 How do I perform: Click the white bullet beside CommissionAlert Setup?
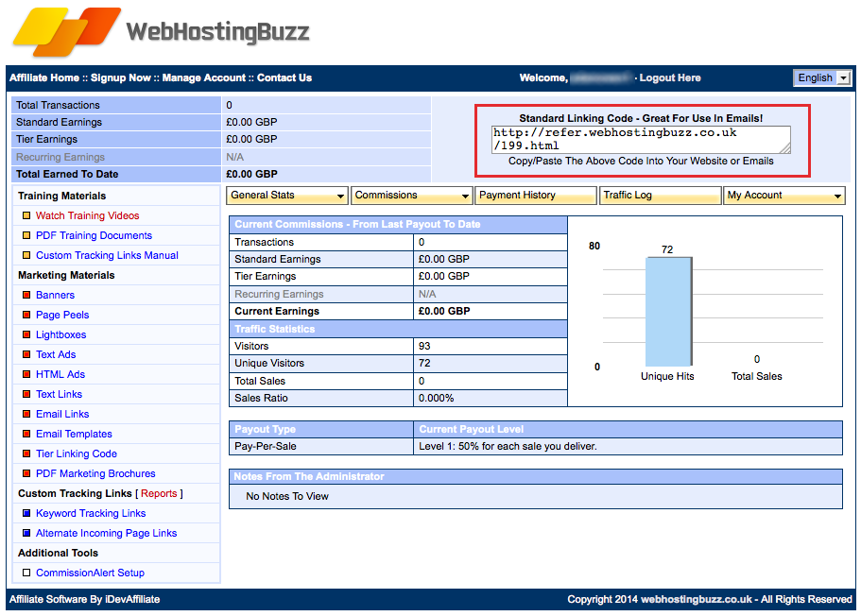click(x=26, y=573)
